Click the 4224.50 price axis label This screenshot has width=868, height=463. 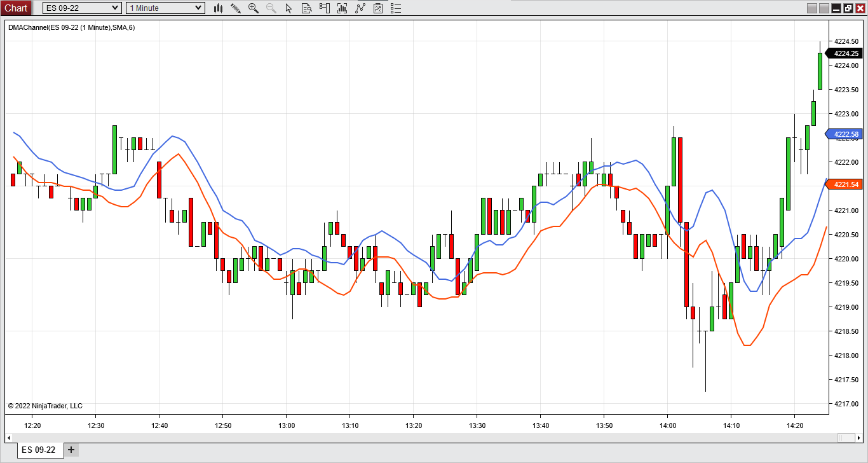(846, 41)
